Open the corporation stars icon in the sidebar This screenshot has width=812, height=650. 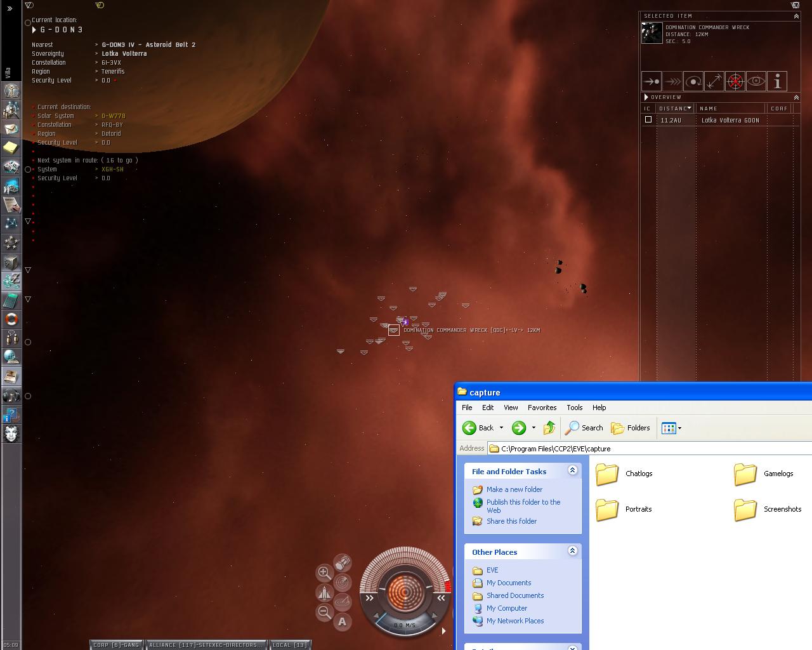11,242
